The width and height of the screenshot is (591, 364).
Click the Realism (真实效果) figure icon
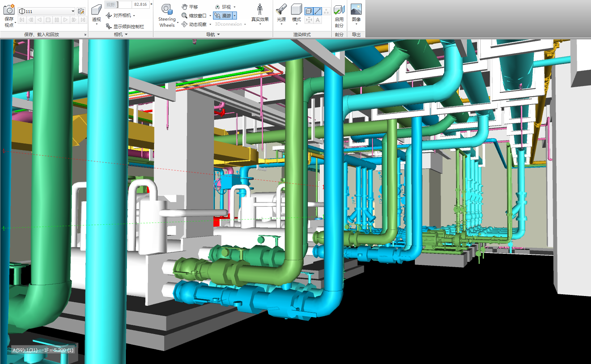tap(260, 10)
